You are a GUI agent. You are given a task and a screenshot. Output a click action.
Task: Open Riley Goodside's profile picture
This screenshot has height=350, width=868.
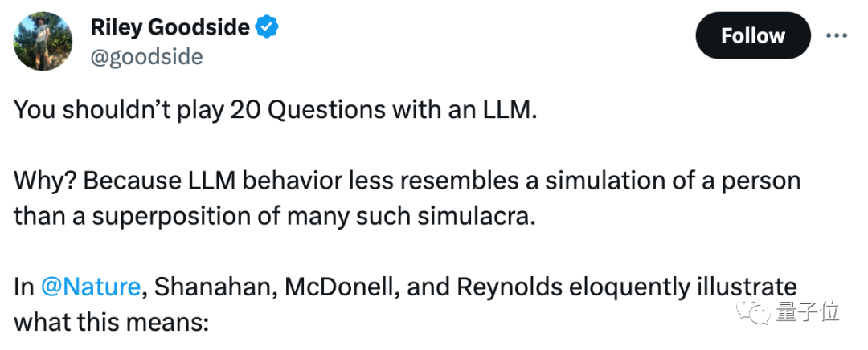tap(43, 41)
